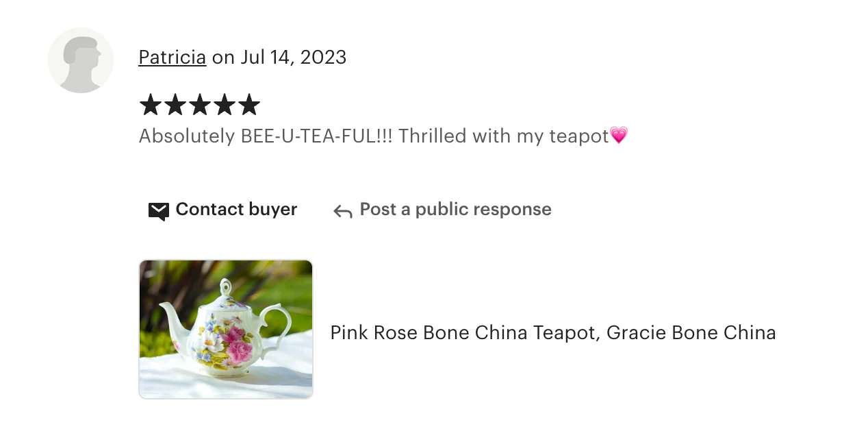Click the envelope icon next to Contact buyer
868x444 pixels.
158,210
